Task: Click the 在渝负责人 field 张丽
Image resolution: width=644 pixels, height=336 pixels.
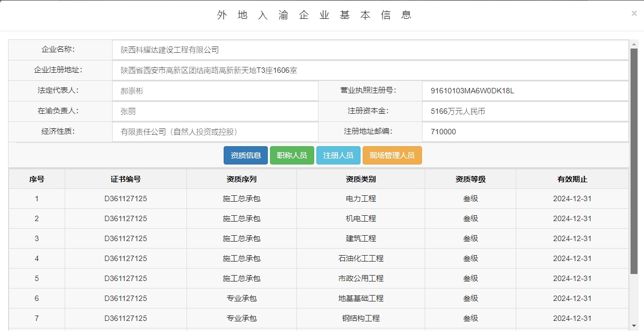Action: (x=215, y=112)
